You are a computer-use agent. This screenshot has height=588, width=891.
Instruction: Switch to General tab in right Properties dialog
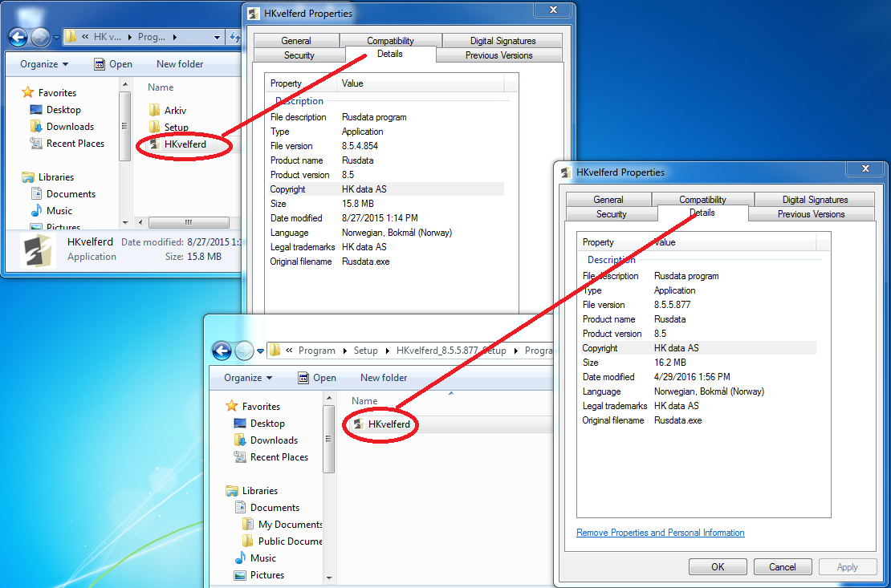(x=608, y=200)
